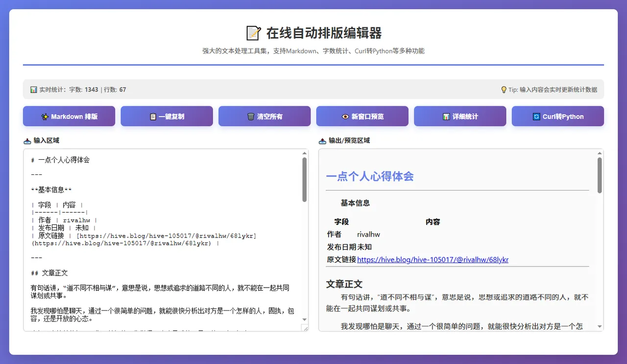Open the hive.blog link in the preview table

pos(433,260)
